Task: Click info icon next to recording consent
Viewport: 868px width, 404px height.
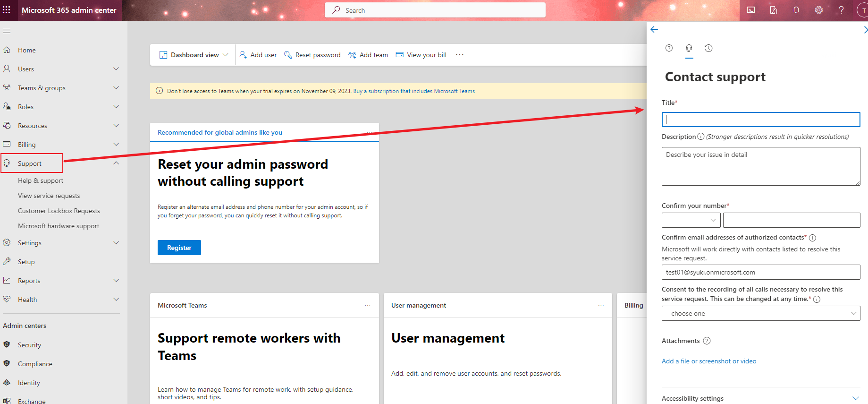Action: (817, 299)
